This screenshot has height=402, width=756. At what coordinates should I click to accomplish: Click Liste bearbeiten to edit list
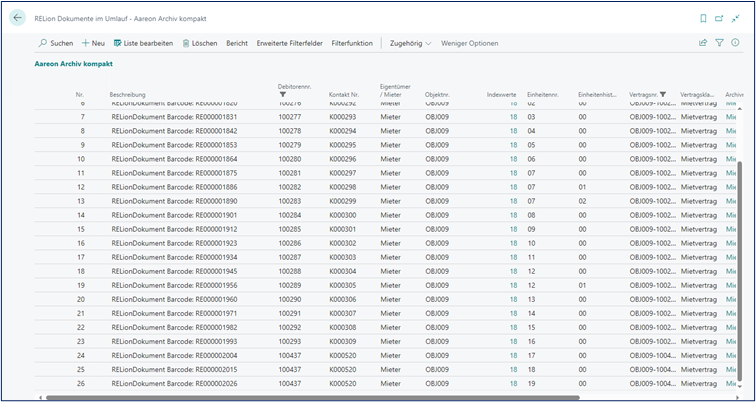point(143,43)
